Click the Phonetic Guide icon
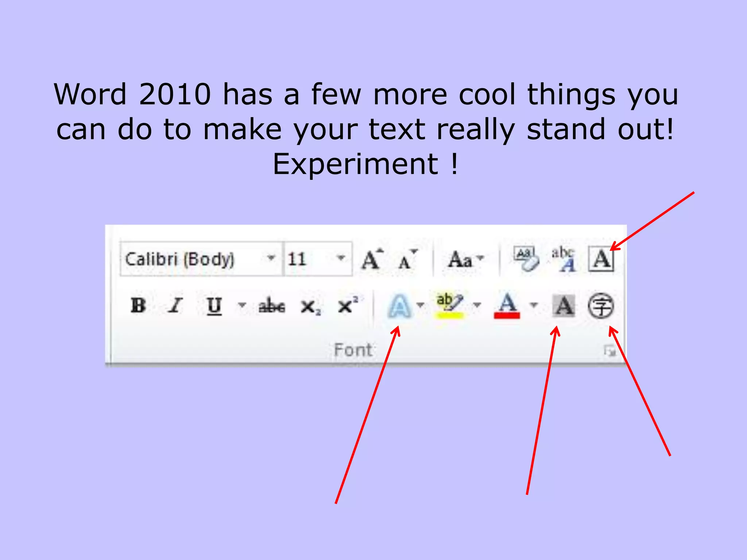Viewport: 747px width, 560px height. click(x=563, y=259)
